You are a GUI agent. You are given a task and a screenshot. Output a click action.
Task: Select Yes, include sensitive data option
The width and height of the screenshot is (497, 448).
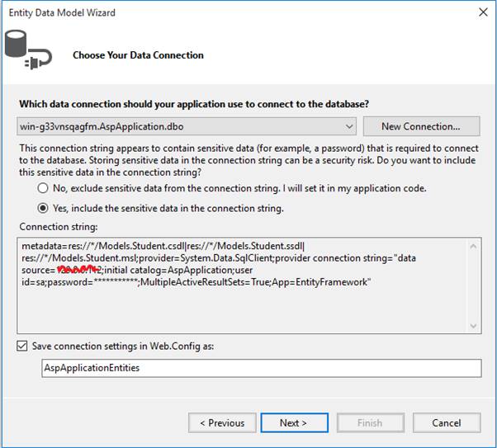[43, 208]
